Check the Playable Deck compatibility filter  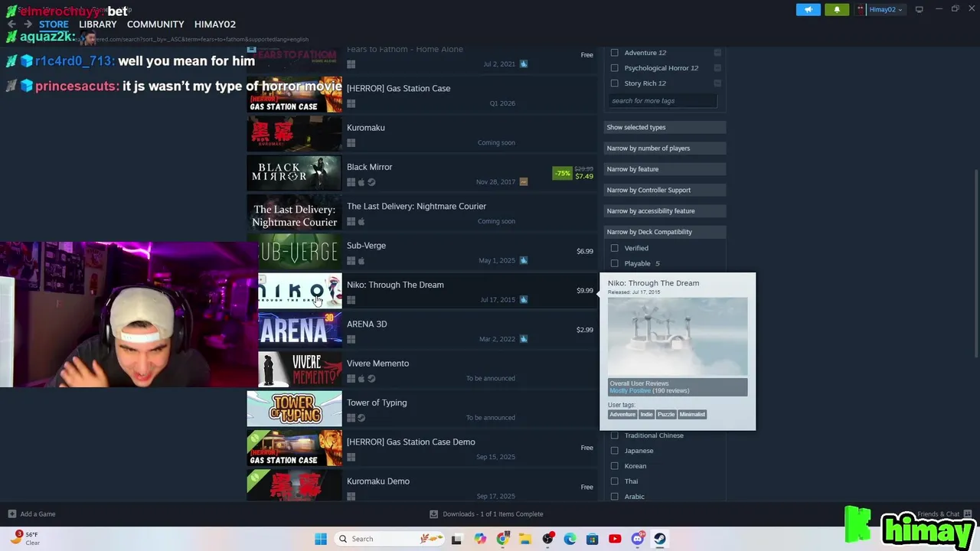click(x=614, y=263)
